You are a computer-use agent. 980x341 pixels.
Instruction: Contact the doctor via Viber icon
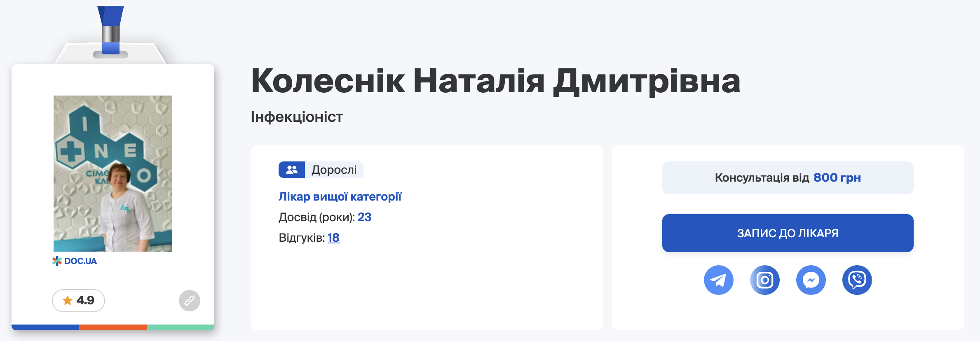coord(857,280)
